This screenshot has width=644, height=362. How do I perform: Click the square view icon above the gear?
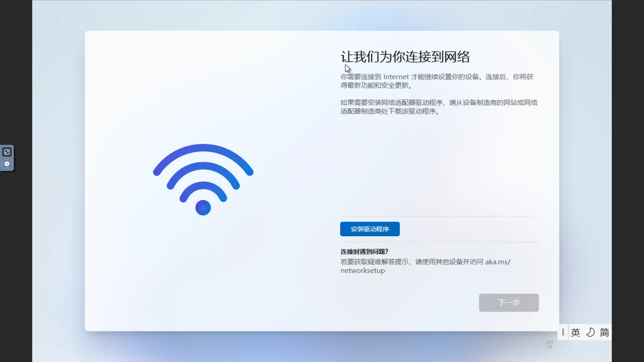pyautogui.click(x=7, y=152)
